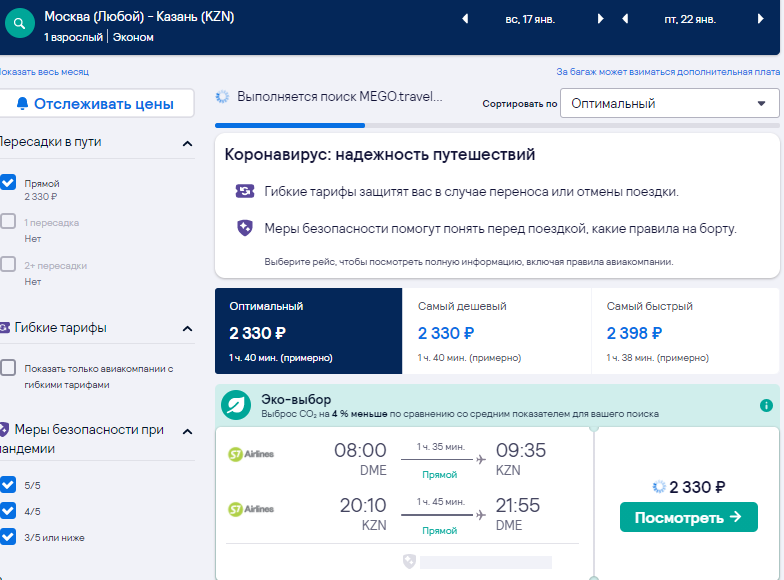784x580 pixels.
Task: Select the Самый быстрый tab
Action: (x=686, y=331)
